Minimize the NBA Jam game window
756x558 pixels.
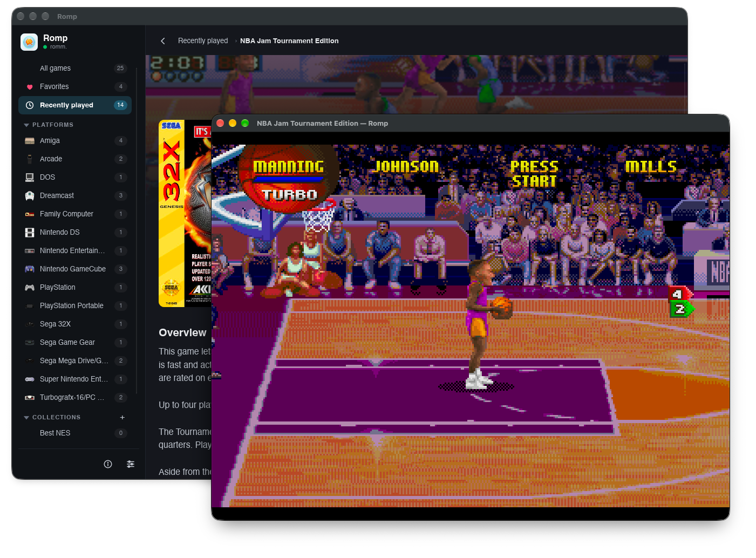tap(233, 124)
